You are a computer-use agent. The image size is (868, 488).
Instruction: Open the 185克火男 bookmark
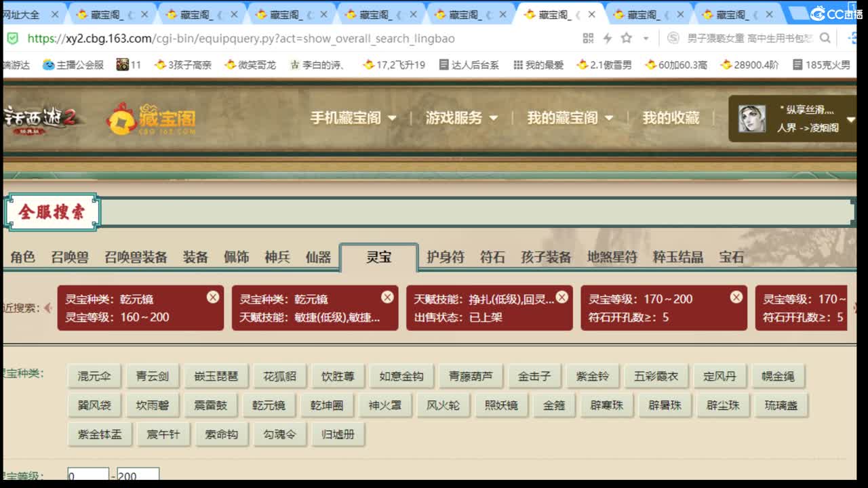[x=821, y=65]
